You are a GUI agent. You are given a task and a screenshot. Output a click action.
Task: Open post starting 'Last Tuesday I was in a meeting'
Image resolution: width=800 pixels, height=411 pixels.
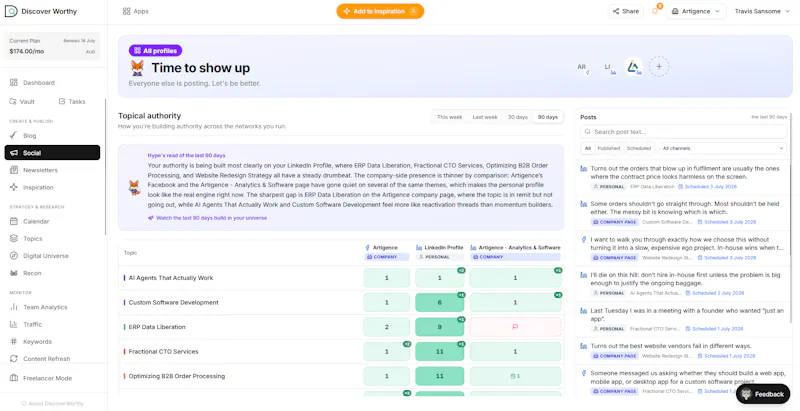pyautogui.click(x=683, y=319)
